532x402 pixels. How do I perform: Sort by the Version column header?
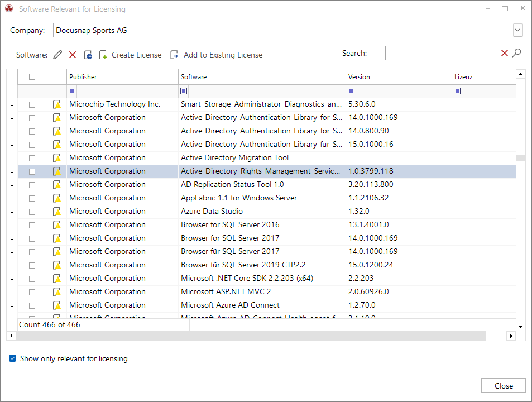(399, 77)
